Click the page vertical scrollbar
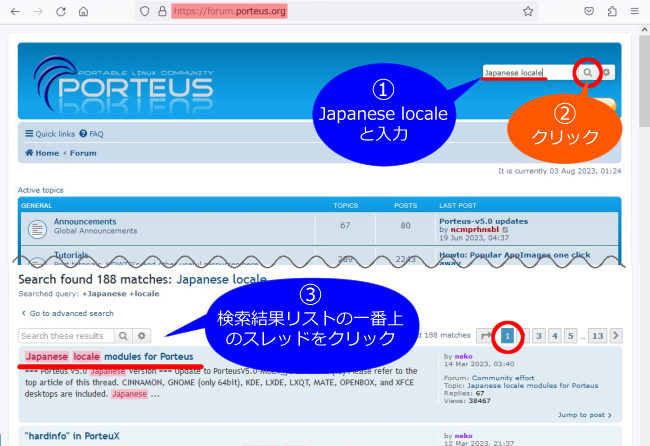The width and height of the screenshot is (650, 446). [644, 79]
